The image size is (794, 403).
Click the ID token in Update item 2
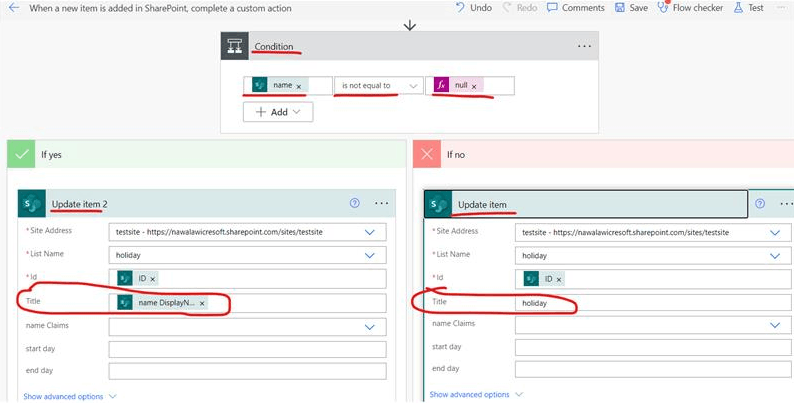click(138, 278)
